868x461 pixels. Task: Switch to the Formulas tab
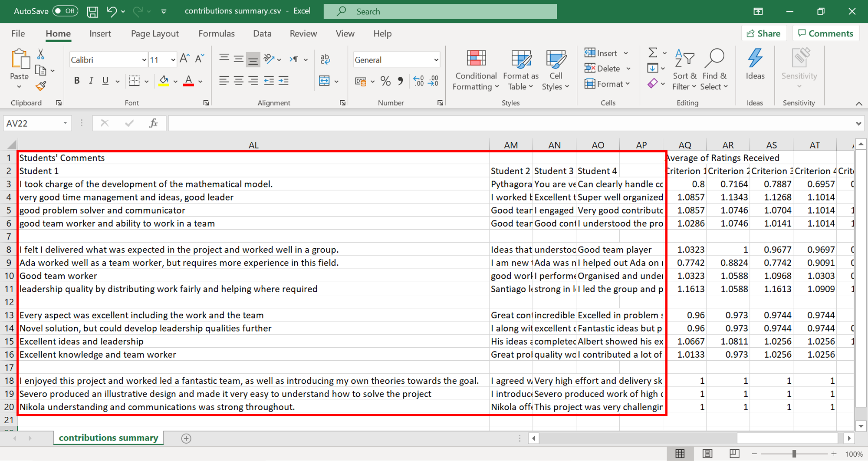coord(217,33)
